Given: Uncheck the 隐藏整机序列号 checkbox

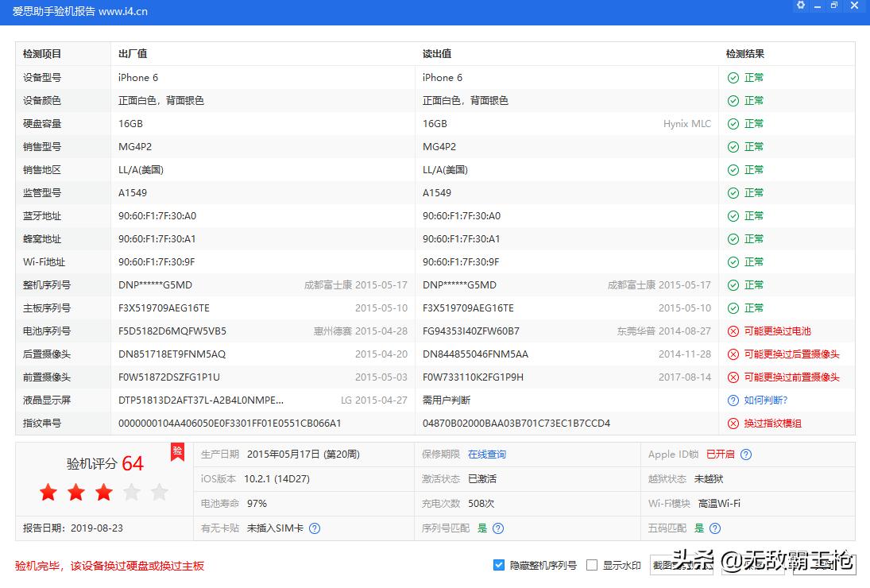Looking at the screenshot, I should click(x=499, y=564).
